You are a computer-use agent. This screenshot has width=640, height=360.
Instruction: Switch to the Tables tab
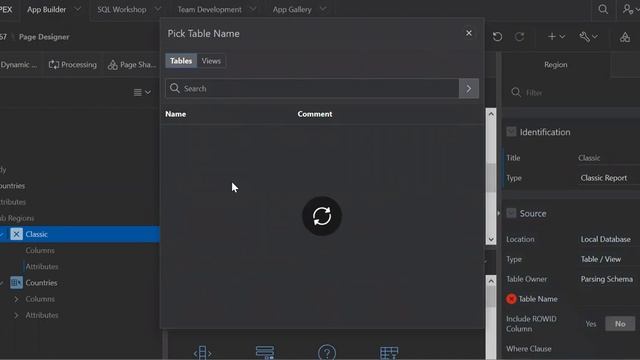181,61
